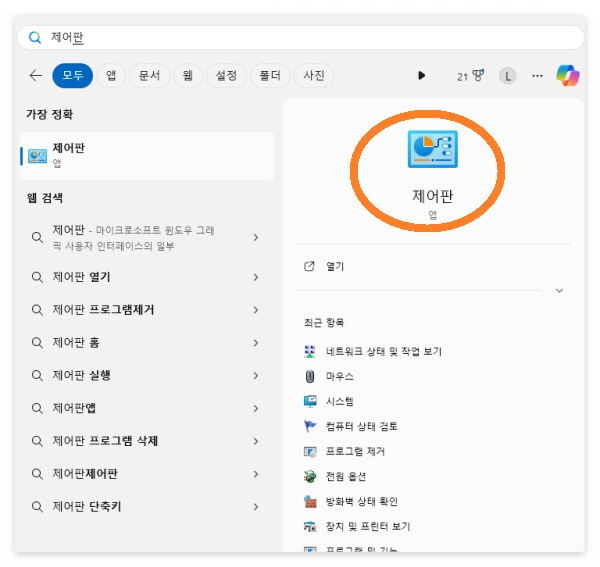The width and height of the screenshot is (600, 567).
Task: Open the three-dot more options menu
Action: pos(537,76)
